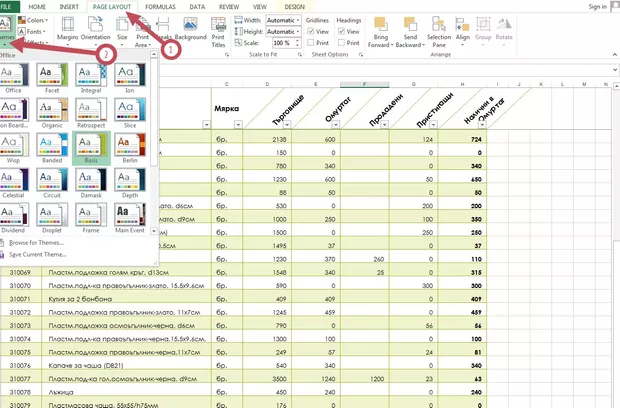
Task: Open the theme Fonts dropdown
Action: [x=36, y=32]
